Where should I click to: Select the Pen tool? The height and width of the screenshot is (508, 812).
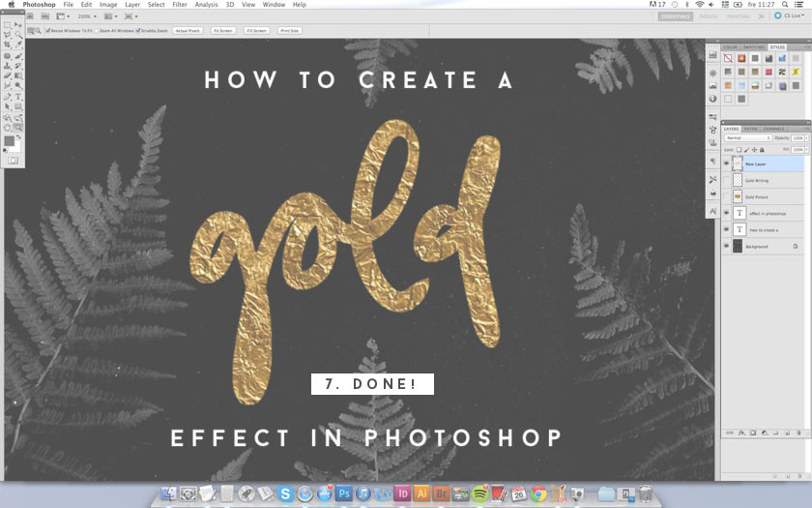[8, 97]
